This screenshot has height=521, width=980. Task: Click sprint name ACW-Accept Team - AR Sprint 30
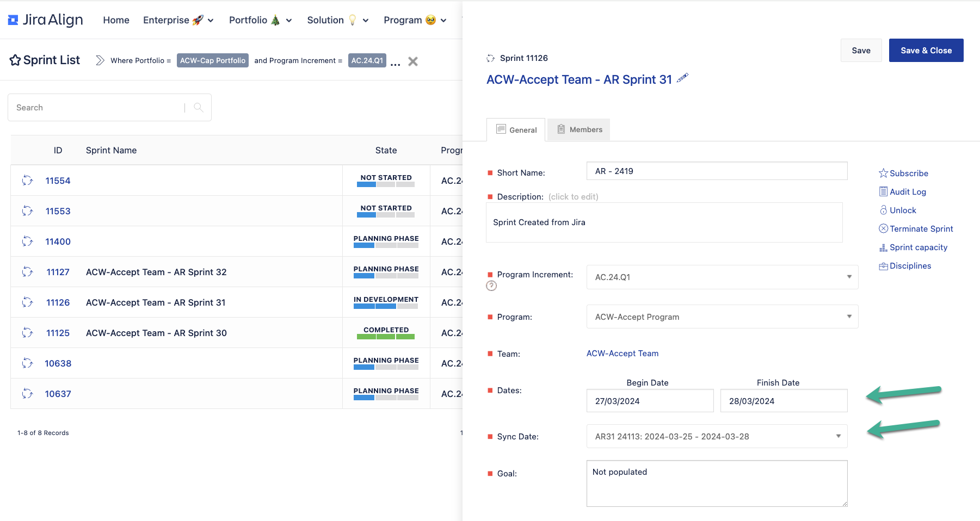[x=156, y=333]
